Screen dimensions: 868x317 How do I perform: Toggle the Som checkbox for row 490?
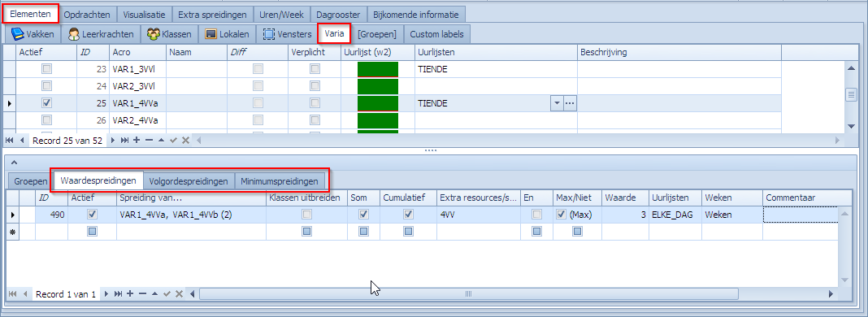363,214
